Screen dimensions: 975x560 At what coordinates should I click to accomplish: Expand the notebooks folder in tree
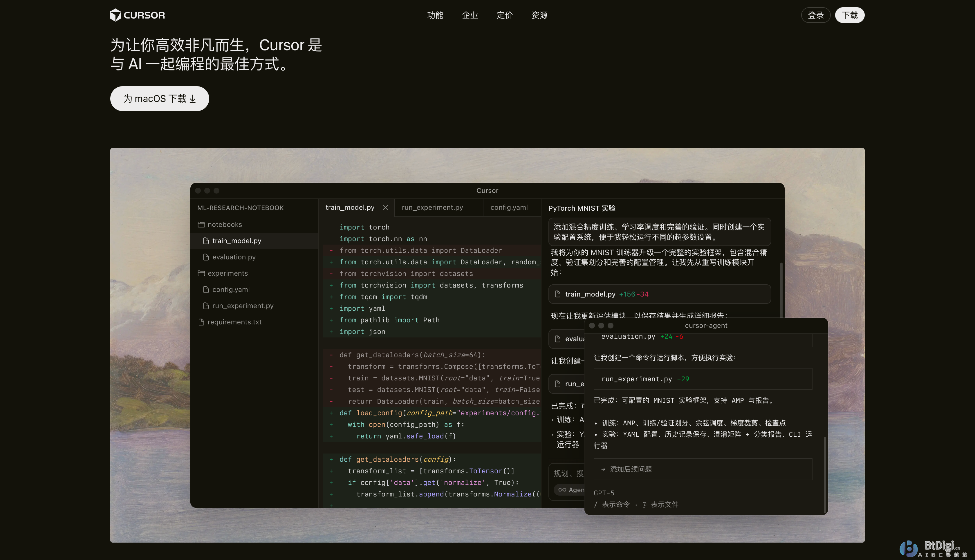pos(225,224)
